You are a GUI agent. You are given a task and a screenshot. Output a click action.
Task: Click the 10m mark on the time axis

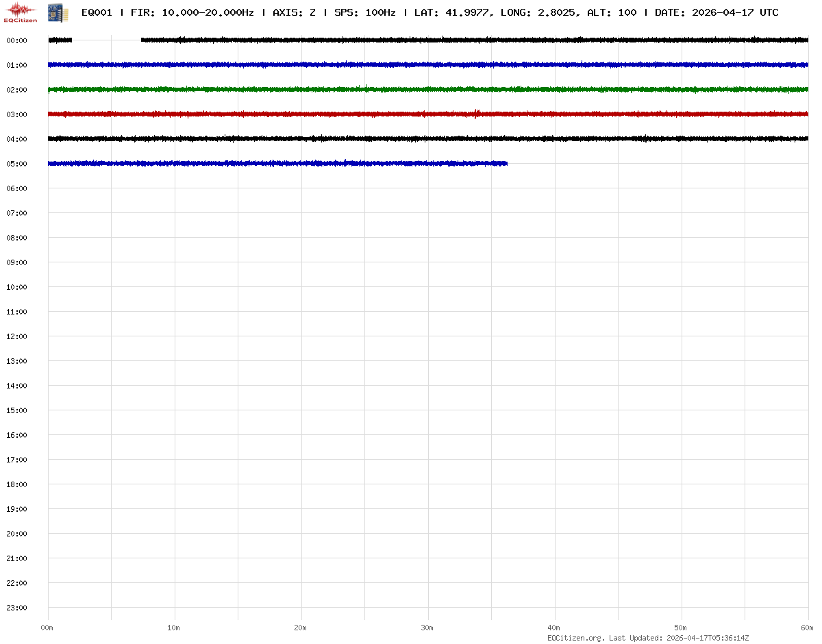tap(174, 628)
